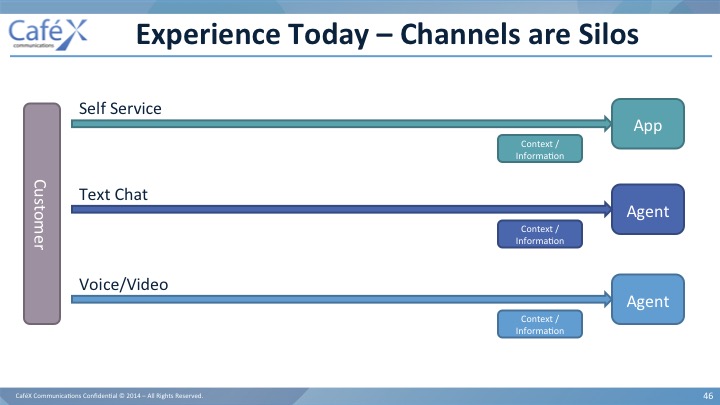Click the dark blue Text Chat arrow
720x405 pixels.
pos(341,209)
